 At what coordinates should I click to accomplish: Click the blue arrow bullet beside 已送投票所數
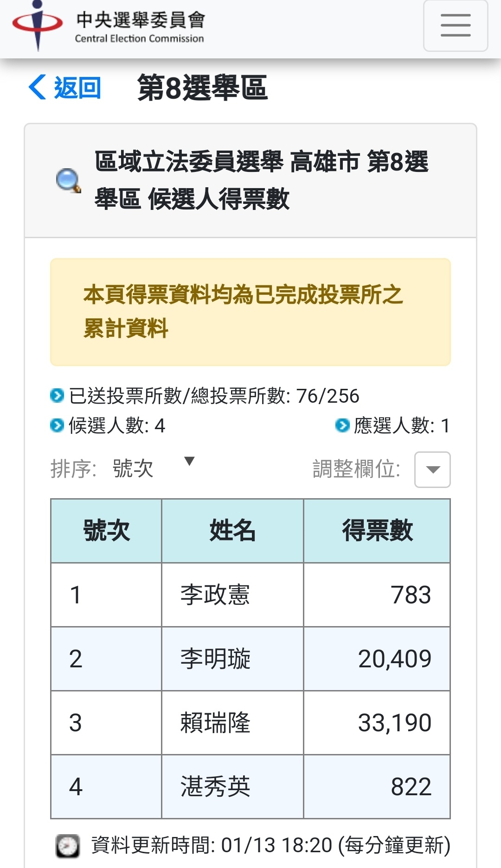[x=57, y=396]
